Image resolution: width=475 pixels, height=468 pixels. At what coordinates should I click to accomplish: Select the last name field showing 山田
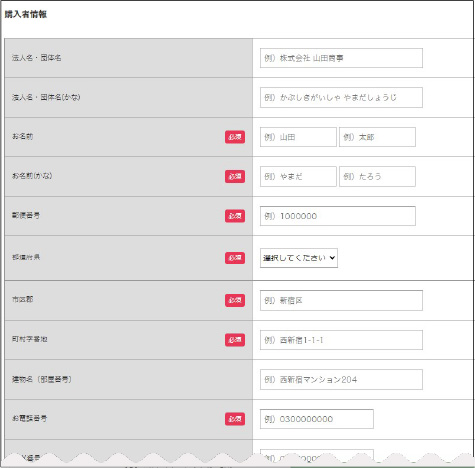(x=298, y=137)
